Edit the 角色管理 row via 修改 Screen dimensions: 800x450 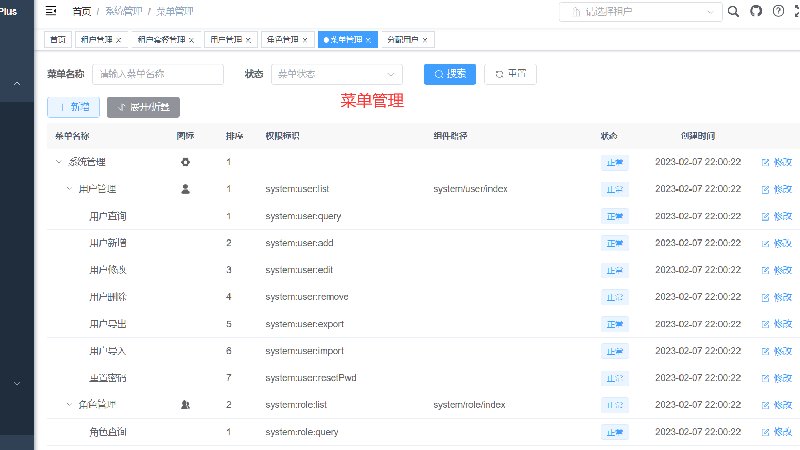(777, 405)
